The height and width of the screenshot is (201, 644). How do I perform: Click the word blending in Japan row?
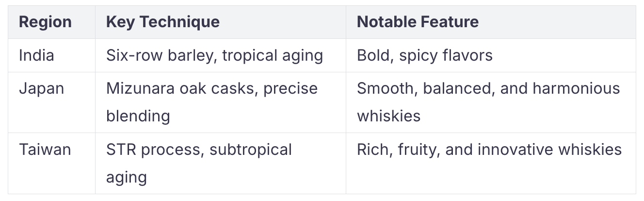tap(138, 117)
